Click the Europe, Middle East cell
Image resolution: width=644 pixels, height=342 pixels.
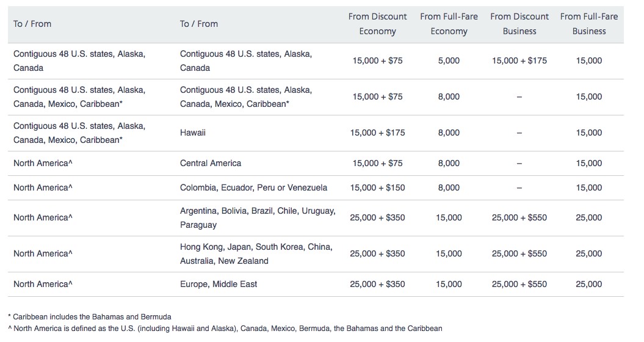(x=219, y=284)
